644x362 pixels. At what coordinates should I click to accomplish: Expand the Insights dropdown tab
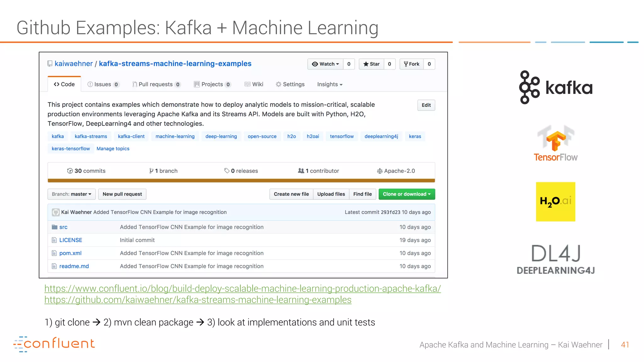click(330, 84)
